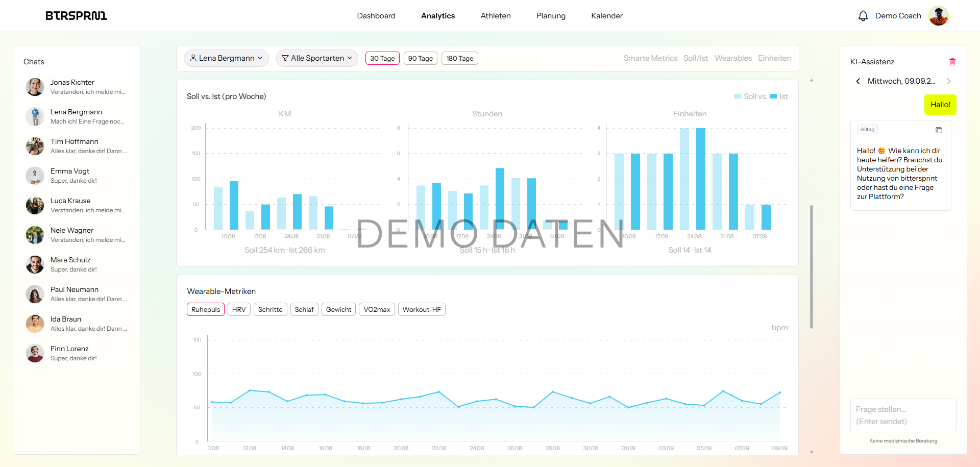Go to next day in KI-Assistenz
This screenshot has height=467, width=980.
coord(948,81)
